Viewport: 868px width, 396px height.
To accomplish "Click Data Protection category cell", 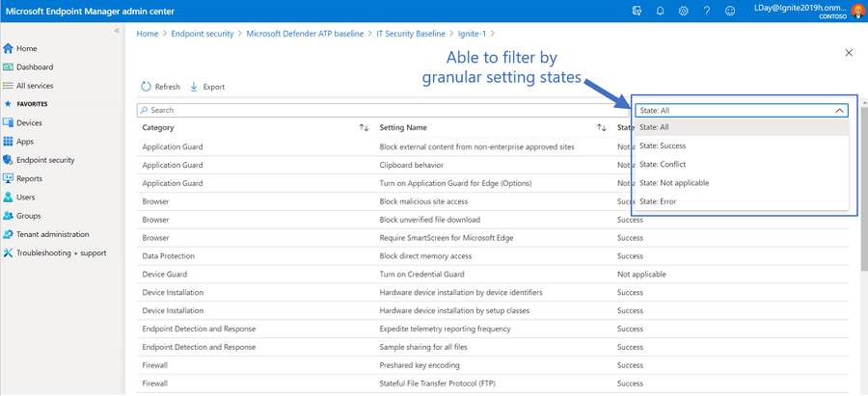I will (168, 256).
